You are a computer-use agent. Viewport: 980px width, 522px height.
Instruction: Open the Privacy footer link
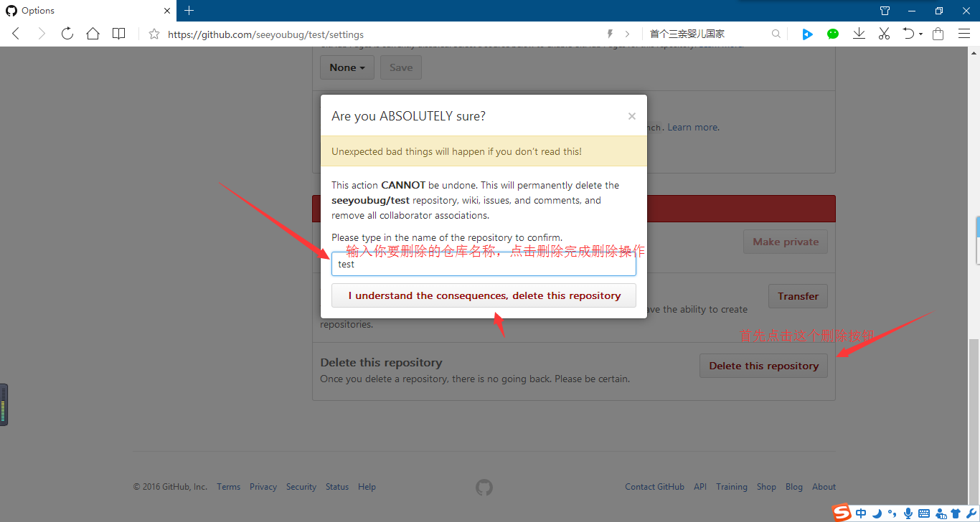263,487
